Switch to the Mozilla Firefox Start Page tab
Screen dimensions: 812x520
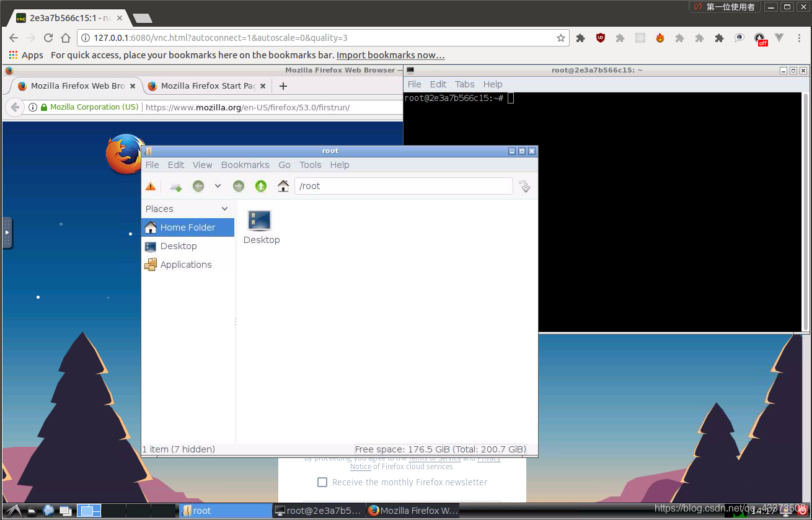[x=205, y=86]
